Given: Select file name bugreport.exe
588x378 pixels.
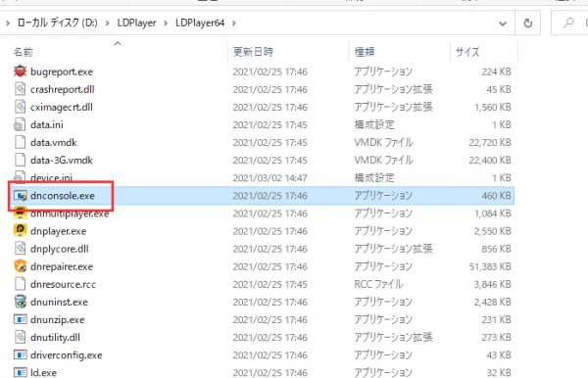Looking at the screenshot, I should pos(62,71).
